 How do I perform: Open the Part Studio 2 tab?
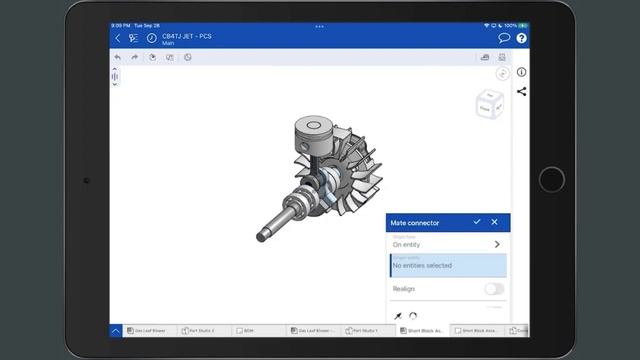click(x=204, y=331)
